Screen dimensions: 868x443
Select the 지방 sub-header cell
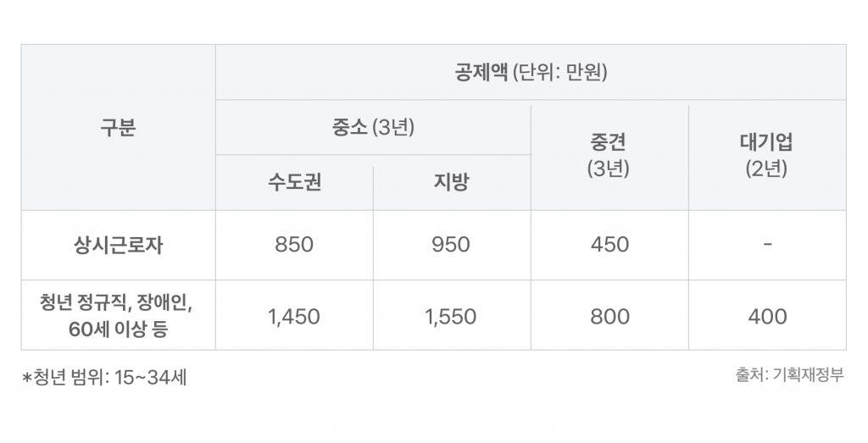(451, 183)
